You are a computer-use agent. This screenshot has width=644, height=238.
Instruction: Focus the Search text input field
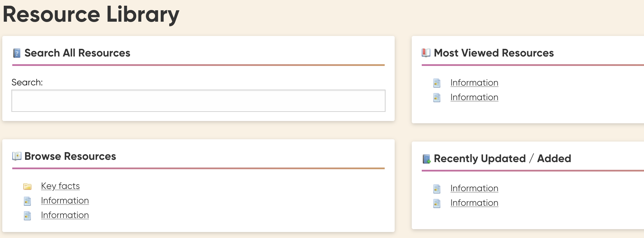(x=198, y=101)
